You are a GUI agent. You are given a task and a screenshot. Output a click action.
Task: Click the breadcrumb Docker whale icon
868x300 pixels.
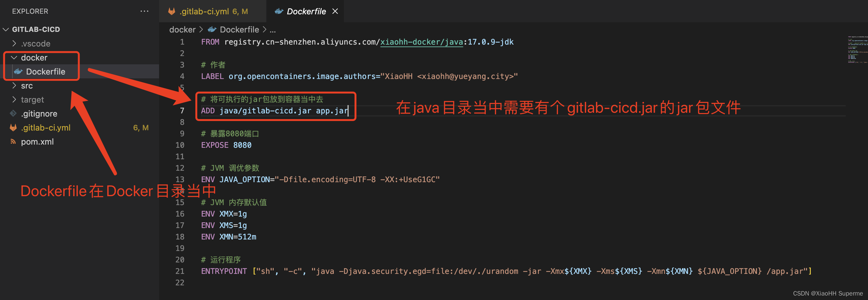pyautogui.click(x=212, y=30)
